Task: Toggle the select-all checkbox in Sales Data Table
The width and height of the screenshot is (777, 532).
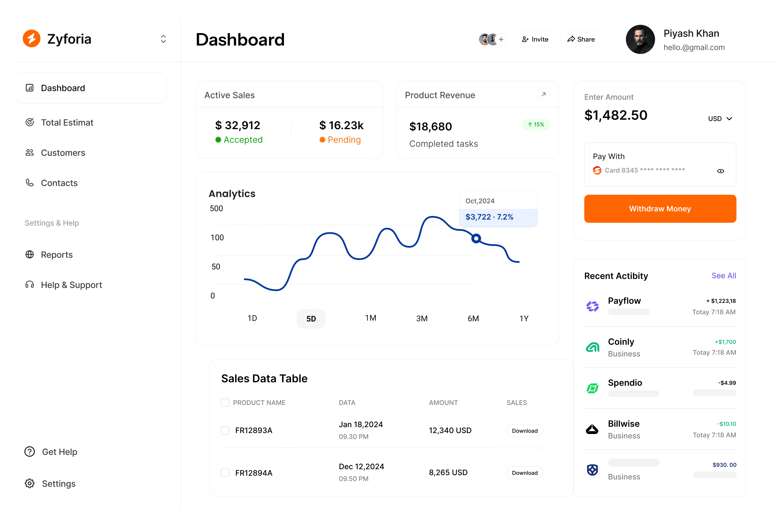Action: click(225, 402)
